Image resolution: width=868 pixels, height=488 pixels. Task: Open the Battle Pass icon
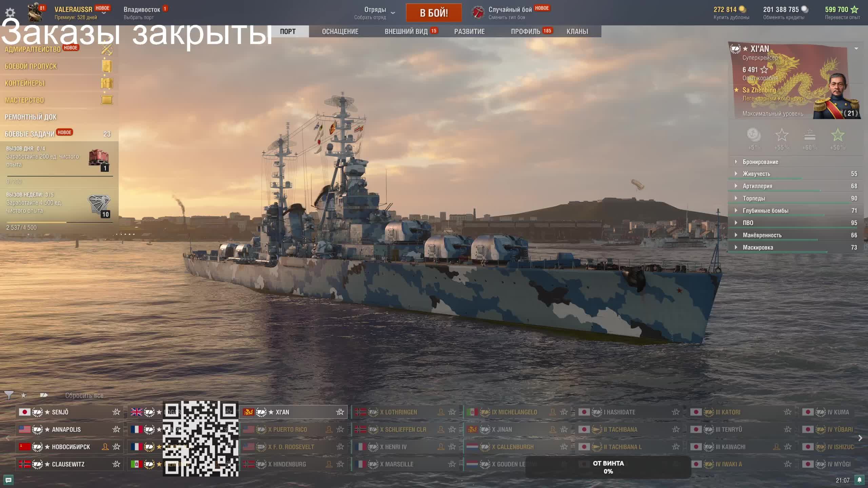click(x=106, y=66)
